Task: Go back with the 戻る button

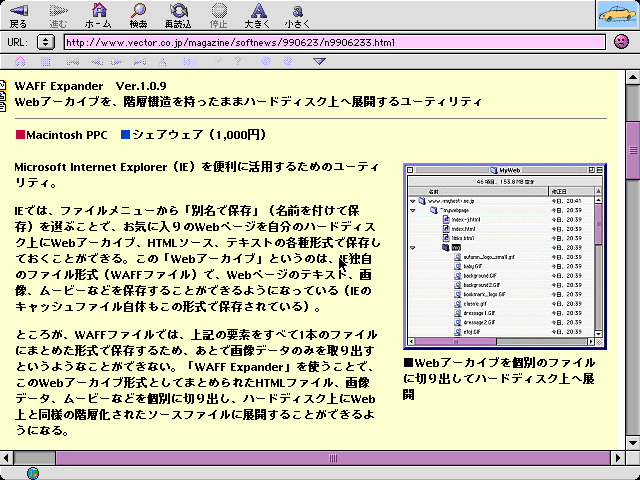Action: (x=18, y=16)
